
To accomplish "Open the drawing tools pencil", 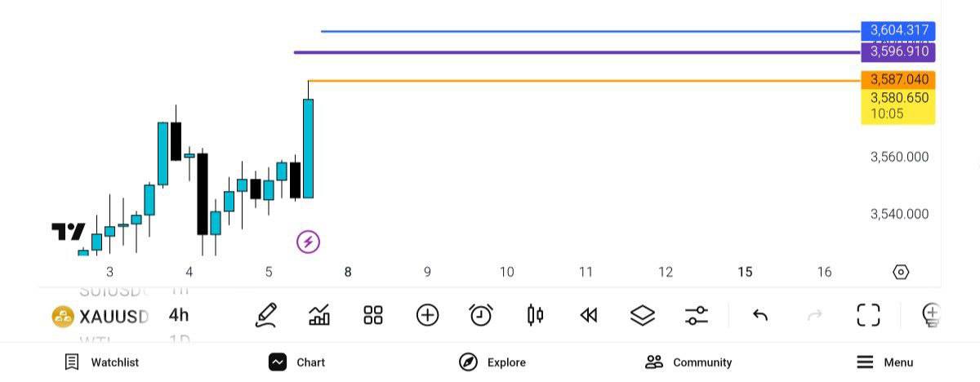I will [x=266, y=315].
